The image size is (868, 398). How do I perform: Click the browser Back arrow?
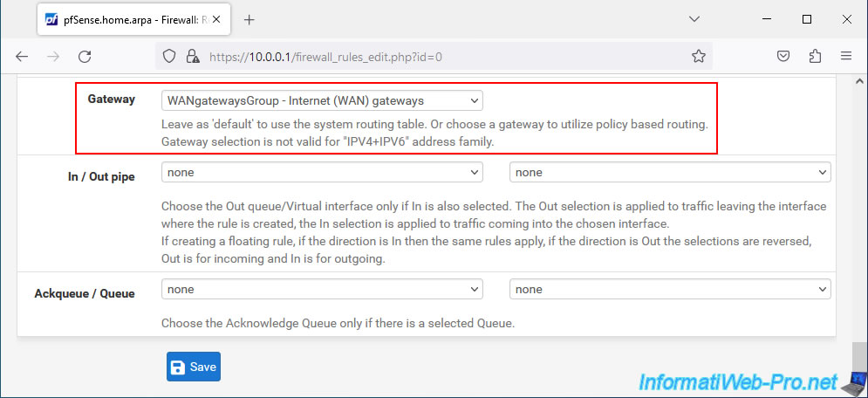[21, 57]
